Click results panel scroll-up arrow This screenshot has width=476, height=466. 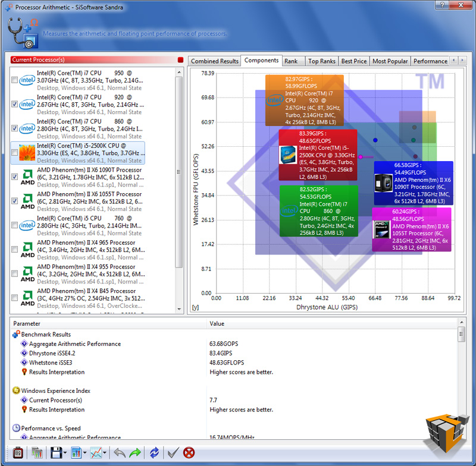tap(462, 322)
